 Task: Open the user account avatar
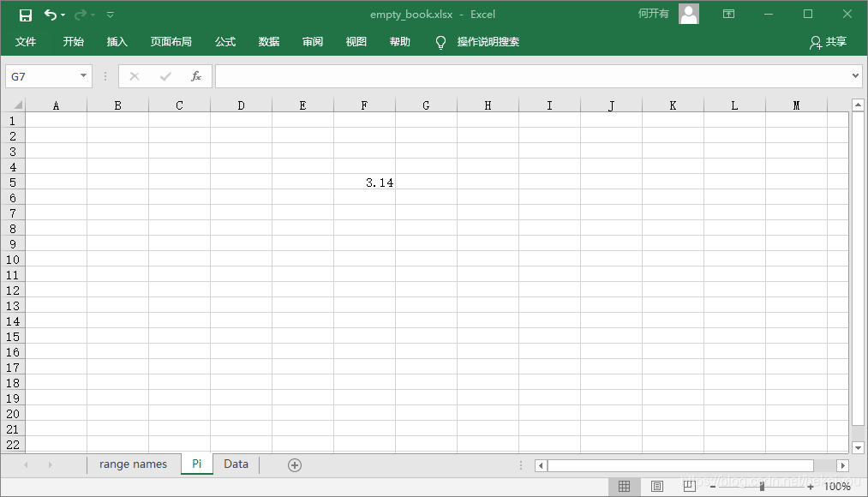pos(689,14)
